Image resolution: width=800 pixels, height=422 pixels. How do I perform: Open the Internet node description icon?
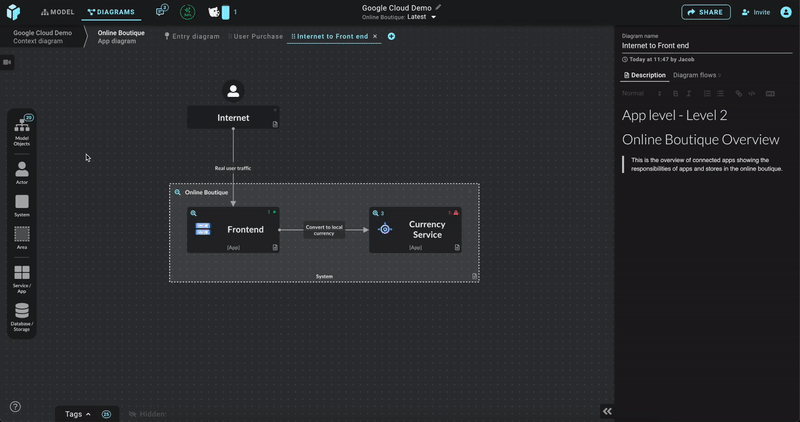(275, 124)
